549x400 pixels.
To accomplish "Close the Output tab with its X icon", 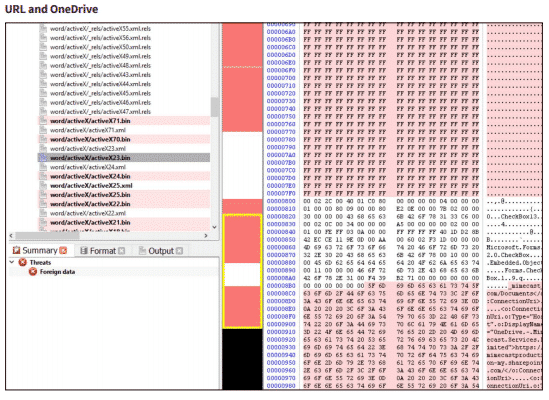I will click(x=179, y=251).
